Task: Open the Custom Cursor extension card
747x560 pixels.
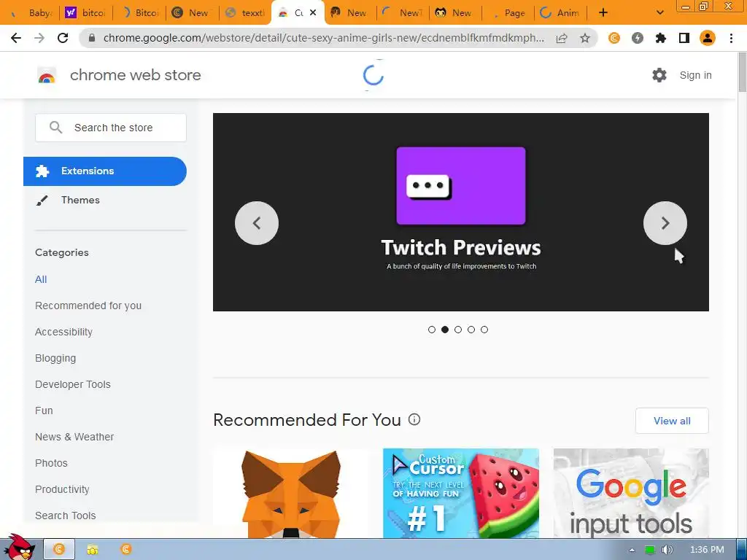Action: point(461,494)
